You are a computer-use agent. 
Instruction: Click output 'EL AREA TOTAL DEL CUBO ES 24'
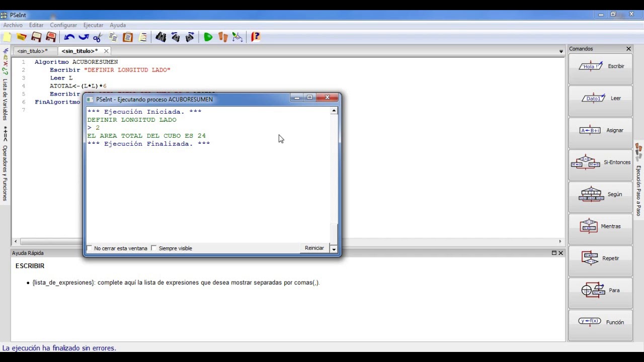tap(146, 136)
